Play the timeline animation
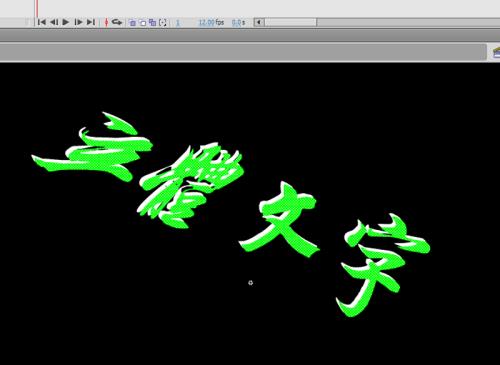The height and width of the screenshot is (365, 500). click(x=66, y=22)
